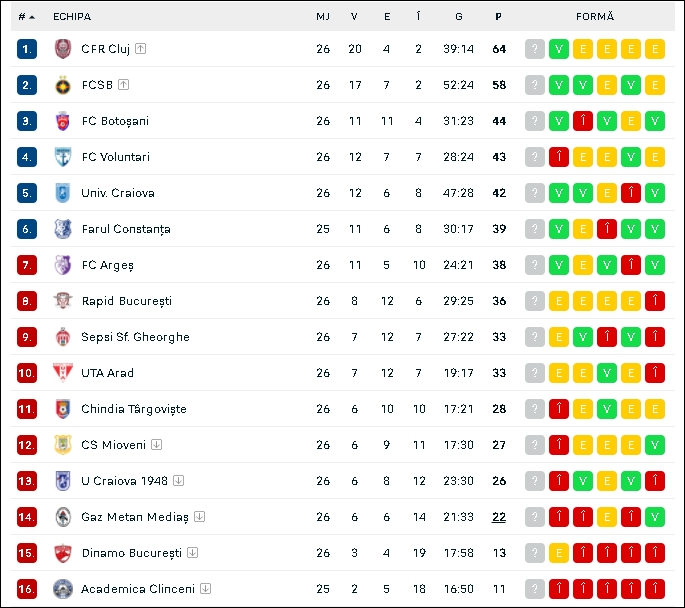Sort by the MJ matches played column
This screenshot has width=685, height=608.
point(323,17)
